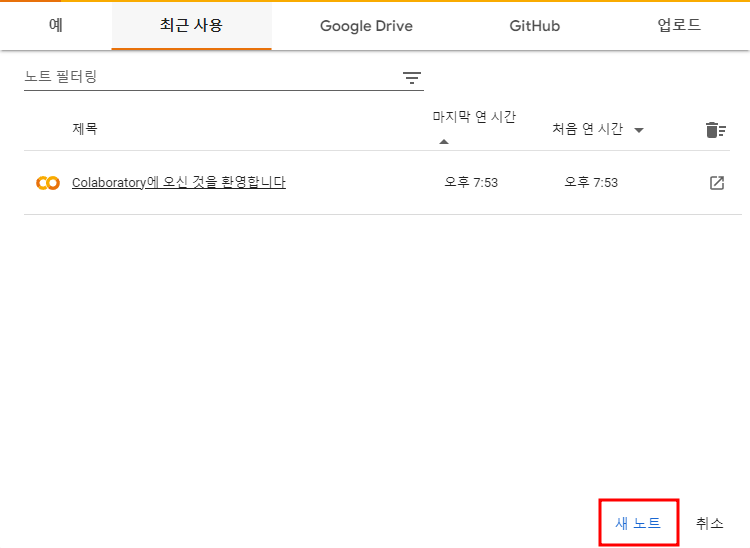Sort by 처음 연 시간 column

pos(587,129)
